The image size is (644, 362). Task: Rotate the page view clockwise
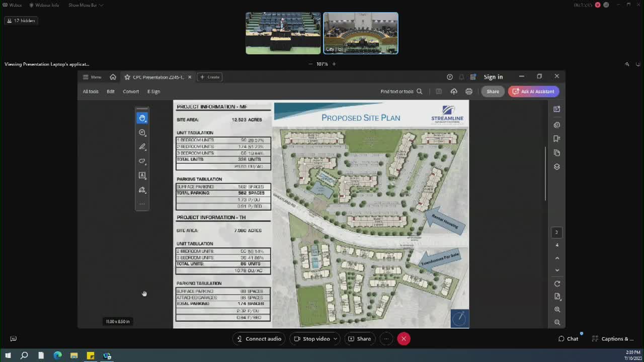[x=557, y=284]
